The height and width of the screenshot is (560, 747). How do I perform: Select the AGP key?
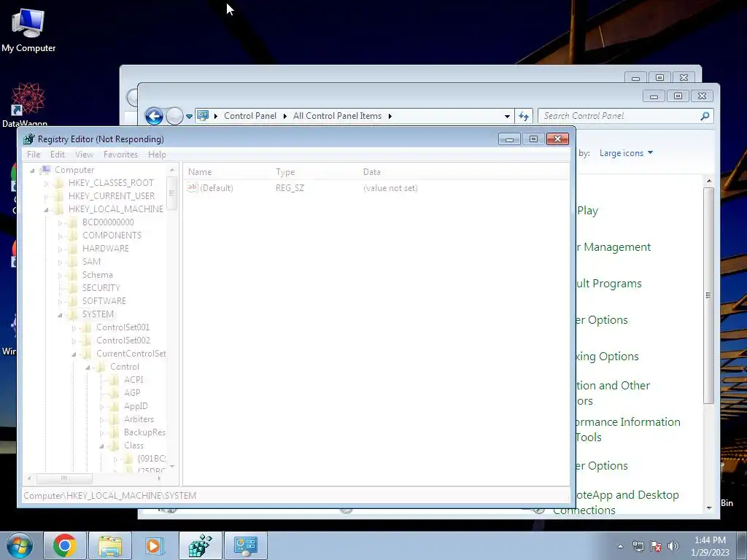(132, 393)
